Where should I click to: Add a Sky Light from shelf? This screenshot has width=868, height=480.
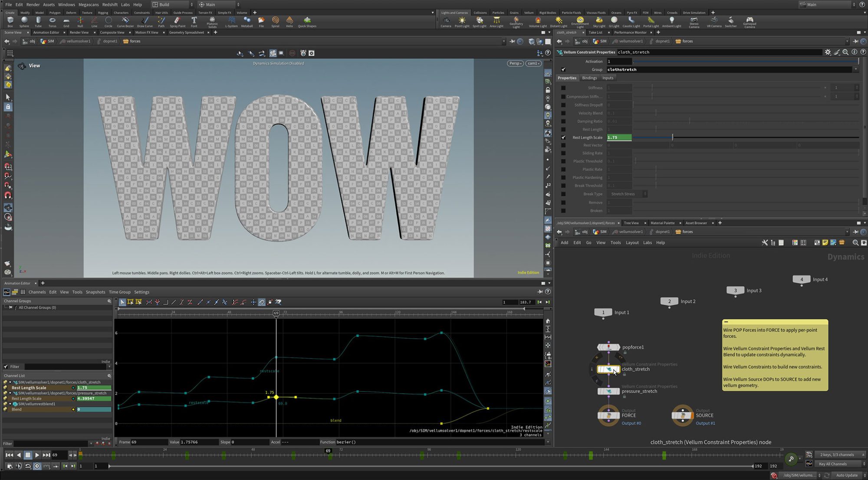pos(598,22)
